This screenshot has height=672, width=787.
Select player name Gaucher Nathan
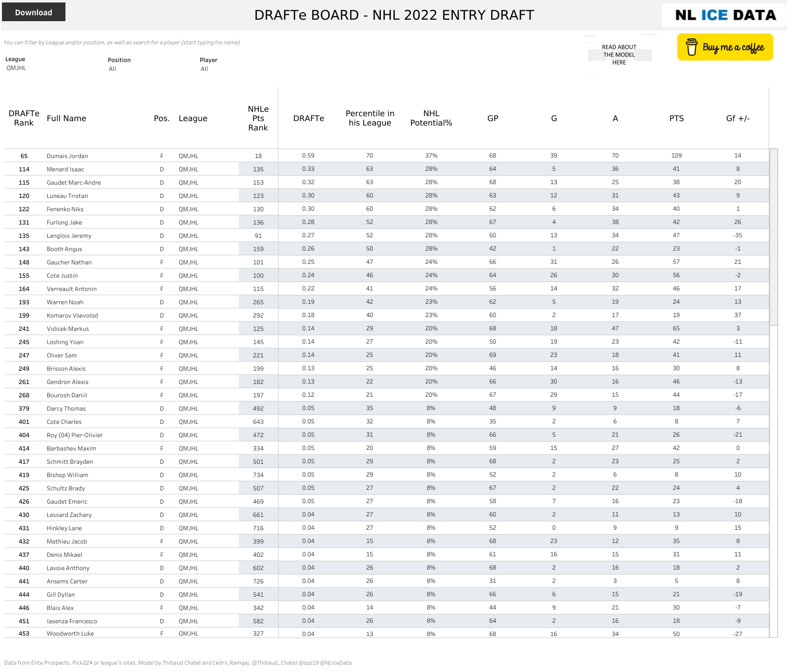coord(69,262)
